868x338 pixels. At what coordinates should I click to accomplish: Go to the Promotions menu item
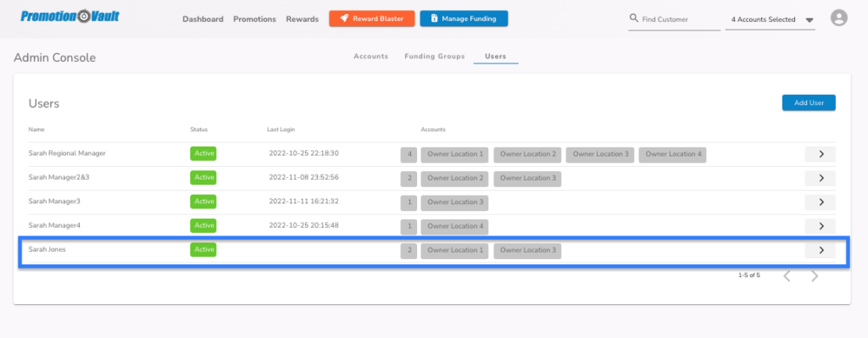pyautogui.click(x=254, y=19)
